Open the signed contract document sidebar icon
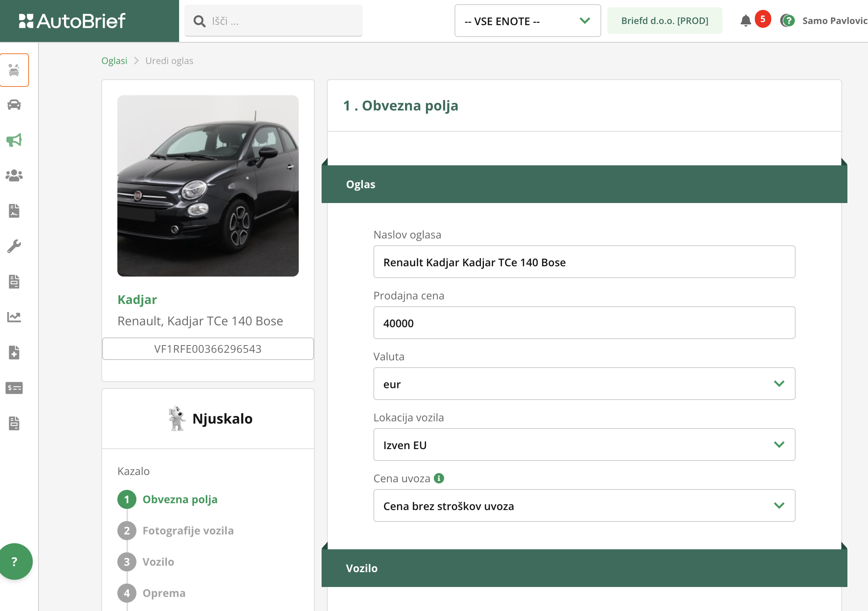 (x=14, y=211)
